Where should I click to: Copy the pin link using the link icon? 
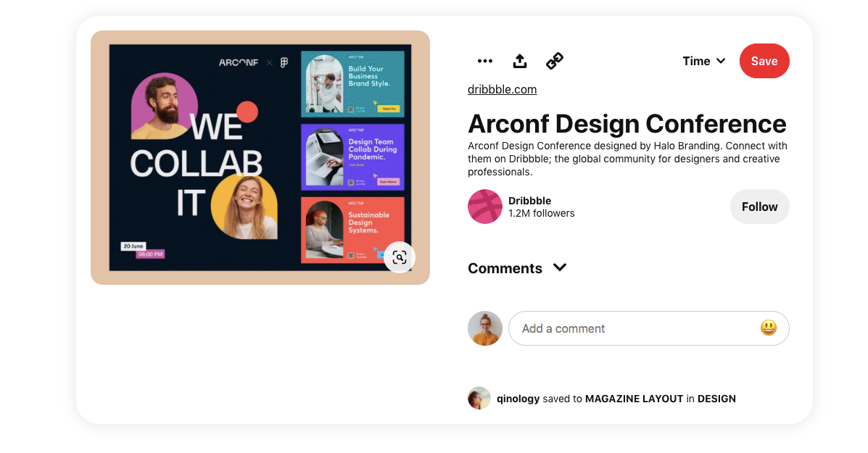click(x=554, y=61)
